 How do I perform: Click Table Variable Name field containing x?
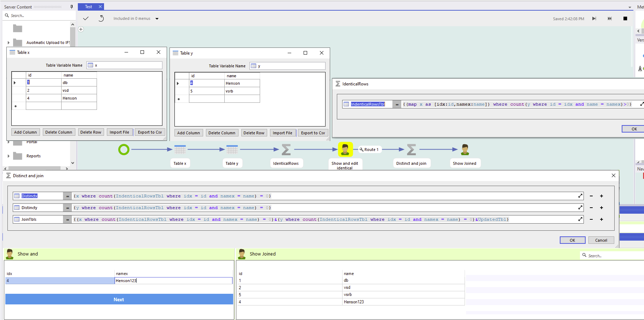click(125, 65)
